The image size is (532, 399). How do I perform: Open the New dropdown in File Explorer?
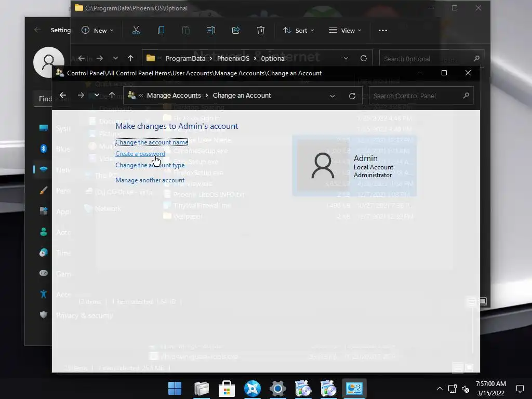[x=98, y=31]
